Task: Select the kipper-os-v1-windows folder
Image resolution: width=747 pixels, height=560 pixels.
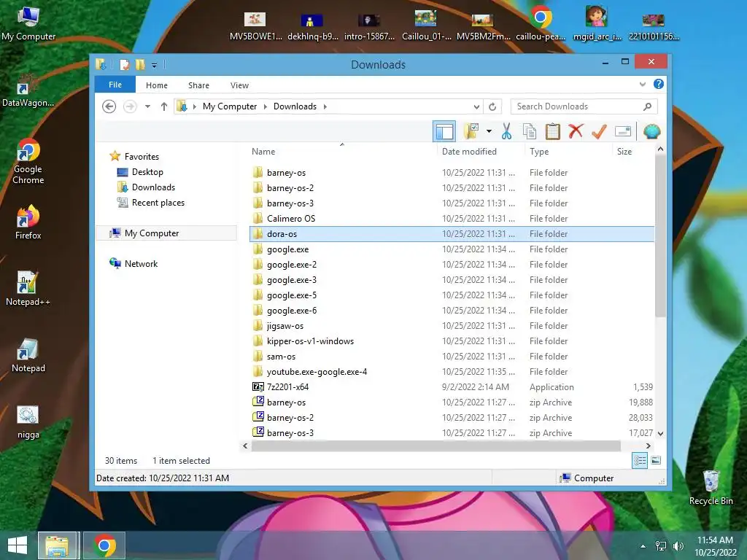Action: click(x=452, y=341)
